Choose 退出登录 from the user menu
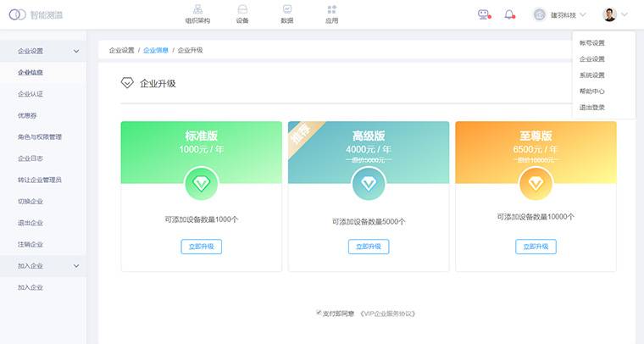The width and height of the screenshot is (644, 344). point(591,108)
